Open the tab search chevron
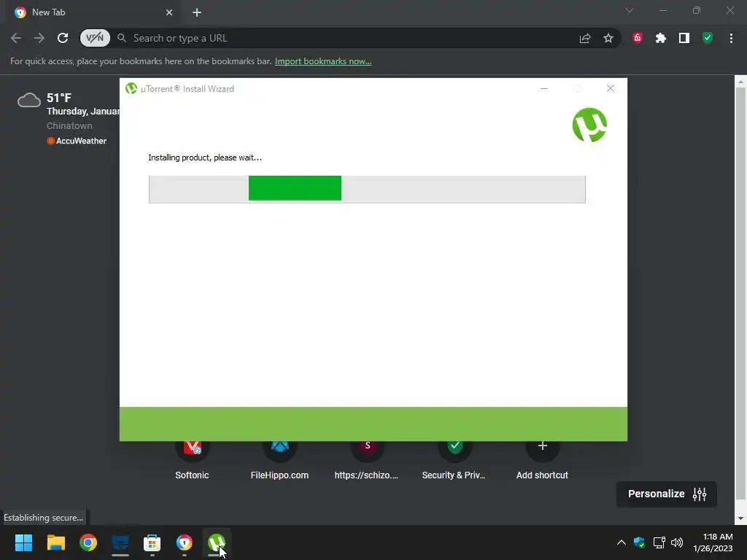The height and width of the screenshot is (560, 747). click(x=630, y=10)
